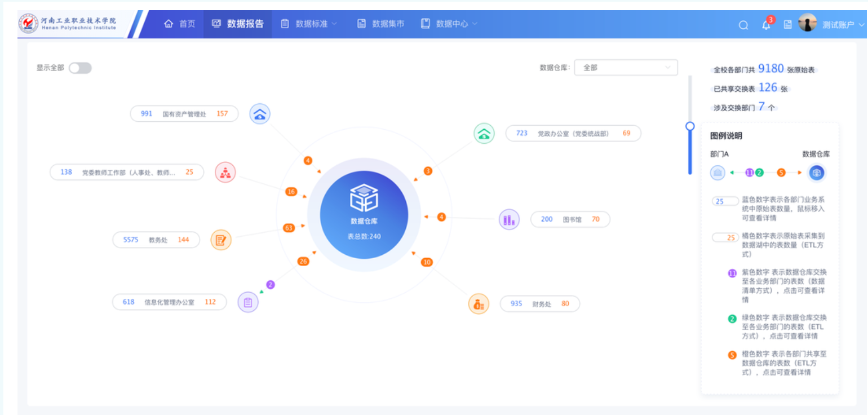This screenshot has width=868, height=415.
Task: Click the 财务处 orange department icon
Action: (x=478, y=303)
